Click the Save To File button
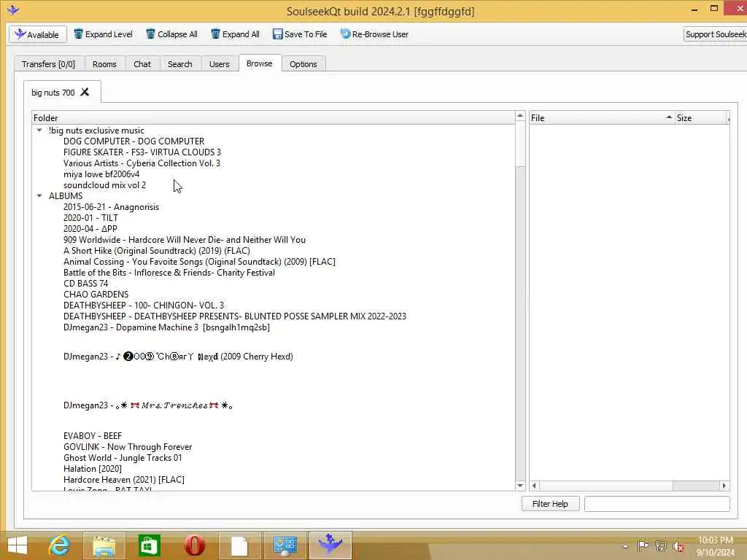 click(x=300, y=34)
